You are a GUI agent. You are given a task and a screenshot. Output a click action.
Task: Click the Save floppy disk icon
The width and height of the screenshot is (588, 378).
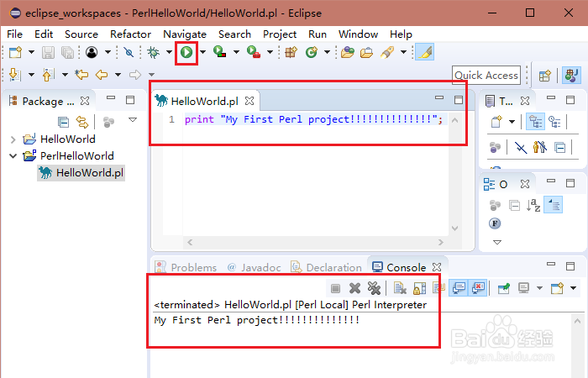48,52
